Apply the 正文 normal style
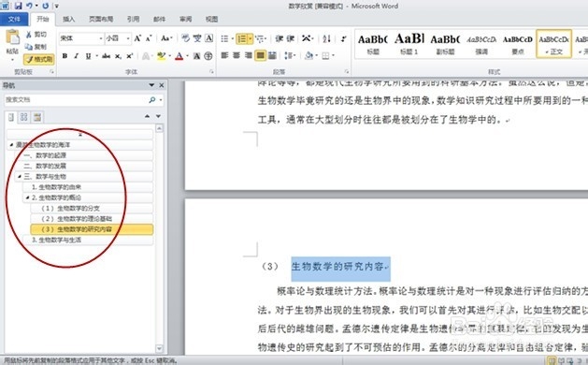 click(553, 44)
